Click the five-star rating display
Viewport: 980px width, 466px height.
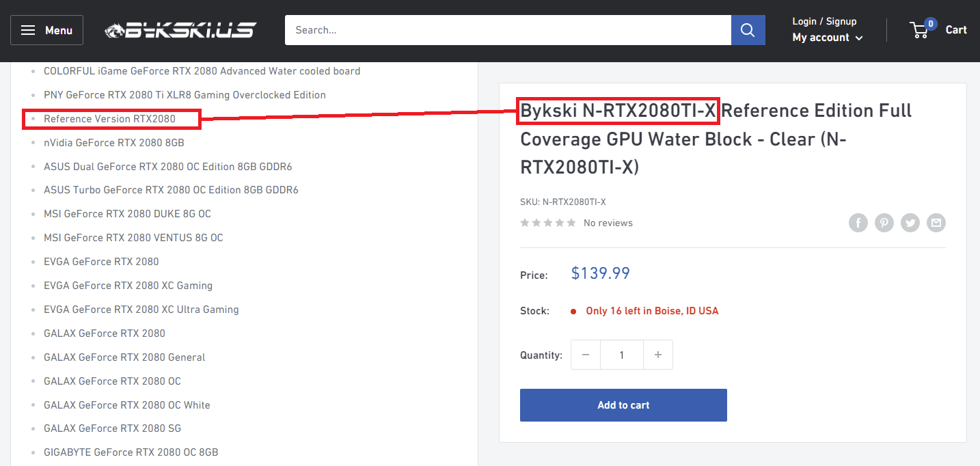point(547,223)
